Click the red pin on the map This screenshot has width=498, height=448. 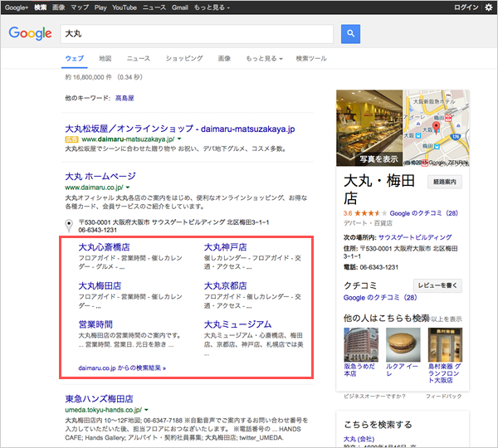pyautogui.click(x=437, y=127)
